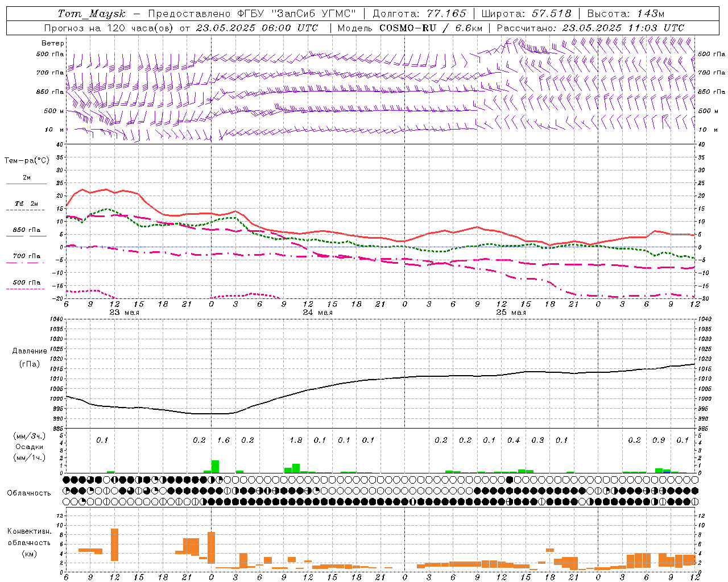Click the Давление panel label
The height and width of the screenshot is (582, 728).
(x=28, y=351)
